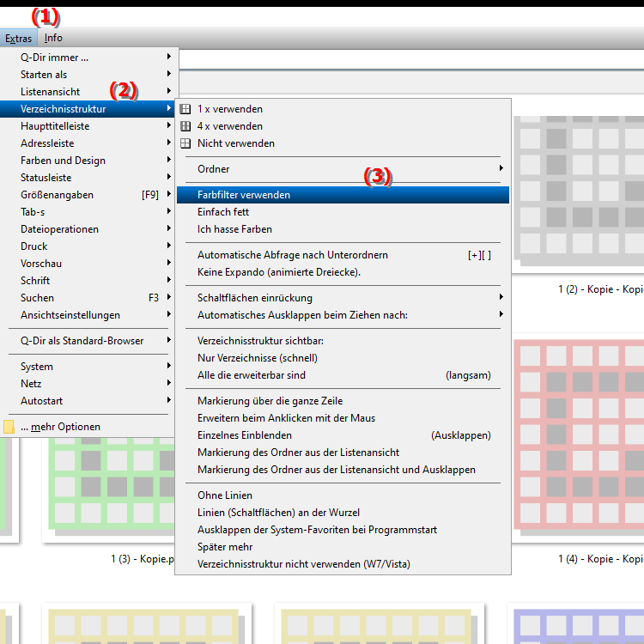Image resolution: width=644 pixels, height=644 pixels.
Task: Open the Statusleiste submenu
Action: (x=87, y=178)
